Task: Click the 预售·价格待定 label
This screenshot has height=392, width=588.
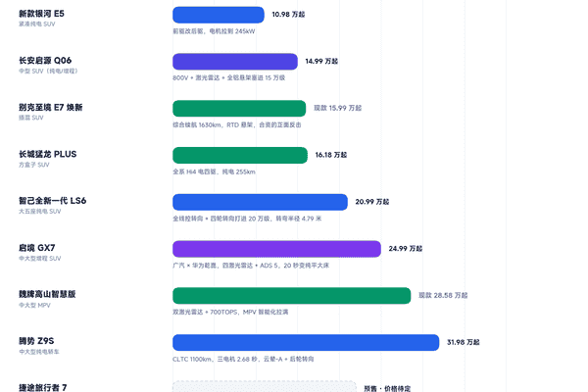Action: [x=387, y=389]
